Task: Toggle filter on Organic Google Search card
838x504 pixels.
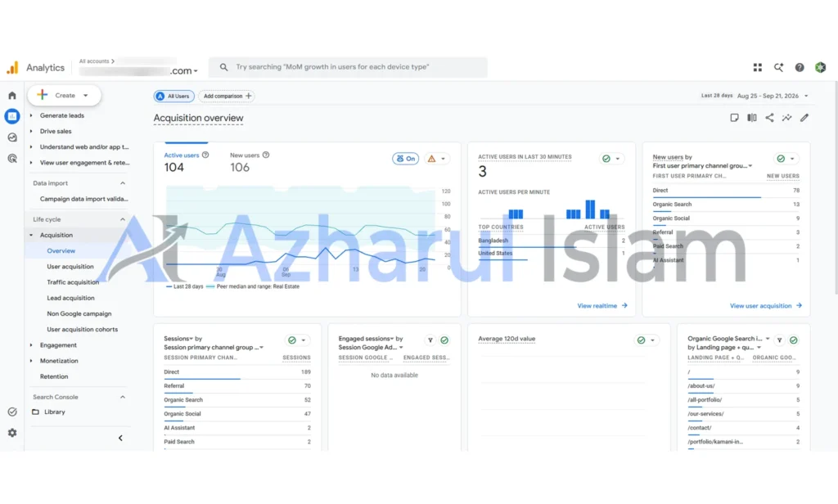Action: 779,340
